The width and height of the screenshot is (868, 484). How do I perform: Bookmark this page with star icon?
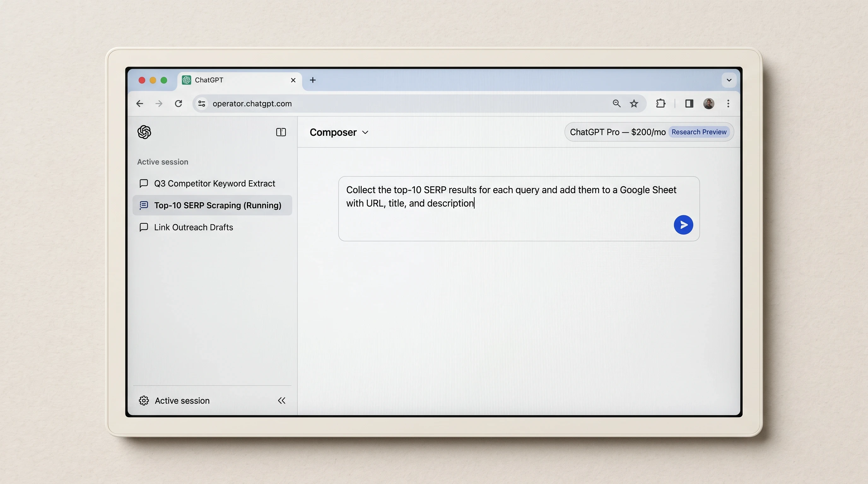[x=634, y=104]
